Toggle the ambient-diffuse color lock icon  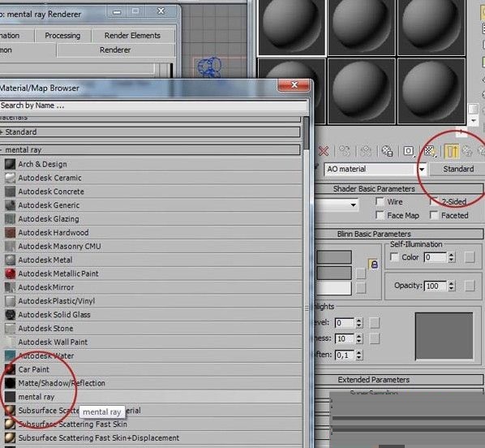pos(374,265)
